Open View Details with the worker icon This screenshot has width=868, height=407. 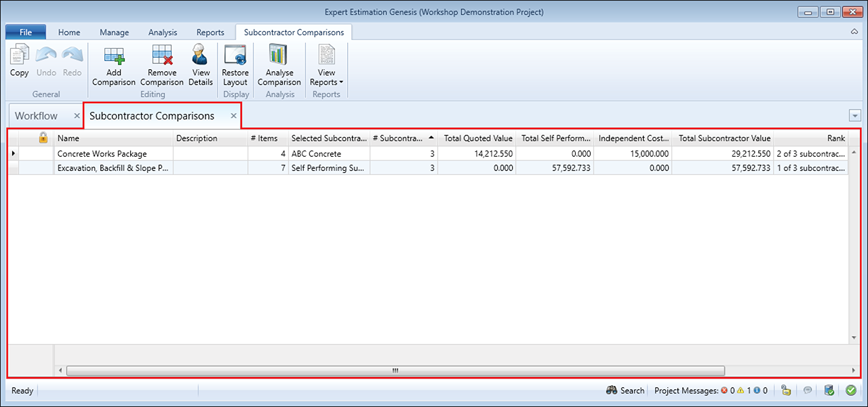point(201,56)
